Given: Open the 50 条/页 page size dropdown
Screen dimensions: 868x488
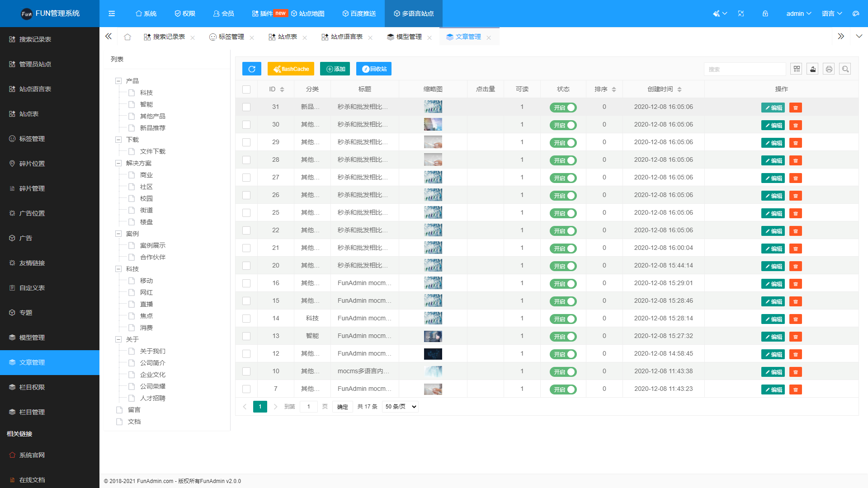Looking at the screenshot, I should tap(400, 407).
